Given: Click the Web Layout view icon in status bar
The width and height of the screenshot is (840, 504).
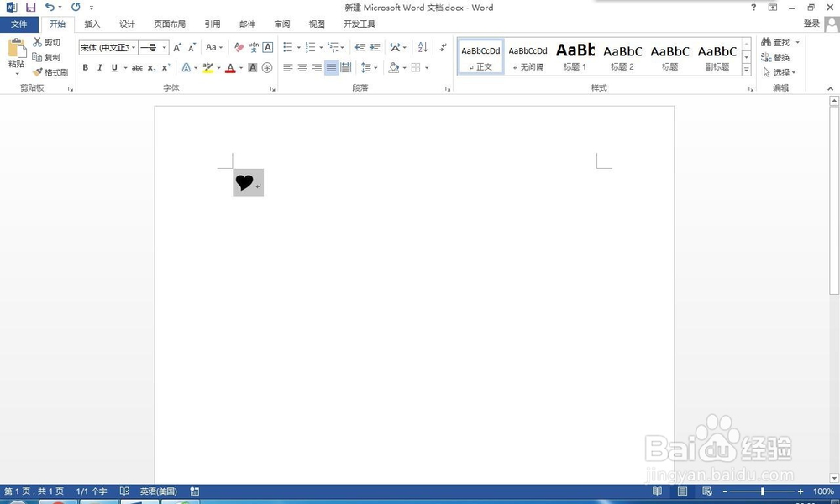Looking at the screenshot, I should point(707,491).
